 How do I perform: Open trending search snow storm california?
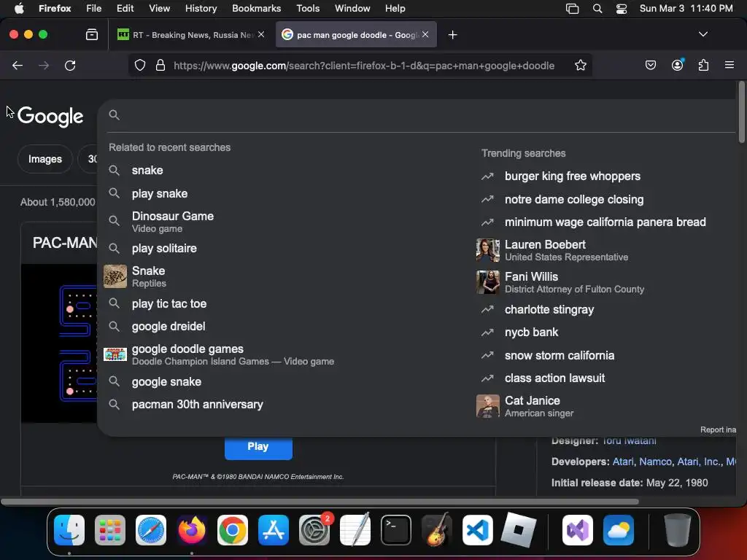560,355
